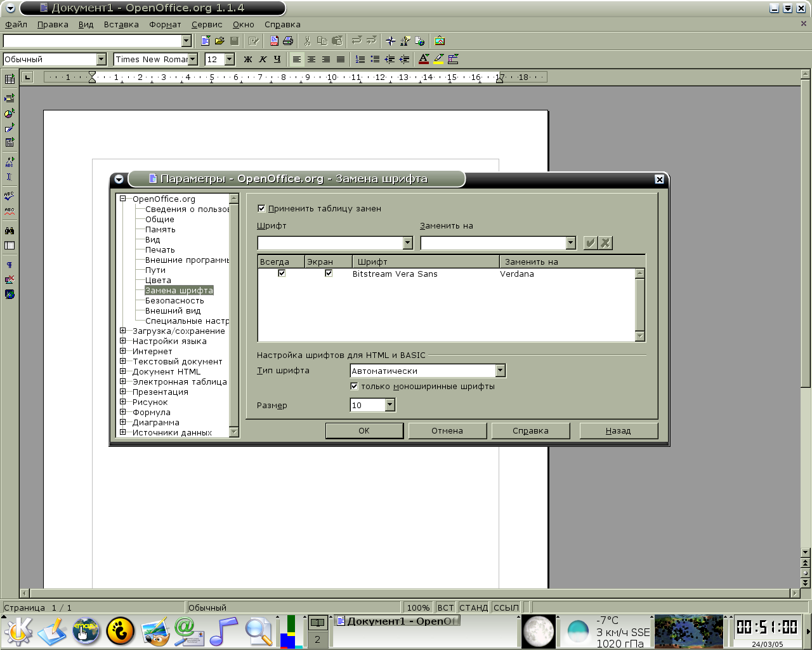Open the KDE K menu launcher

(18, 630)
